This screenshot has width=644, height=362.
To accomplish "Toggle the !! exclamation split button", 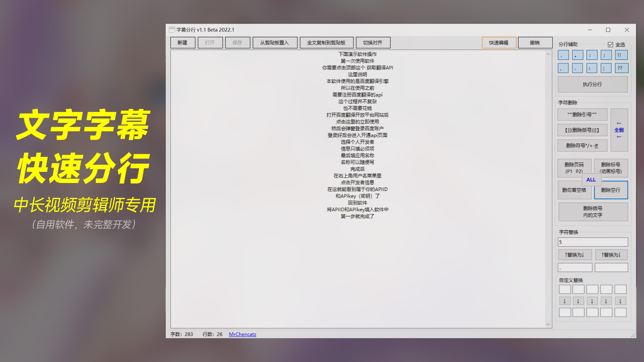I will click(621, 55).
